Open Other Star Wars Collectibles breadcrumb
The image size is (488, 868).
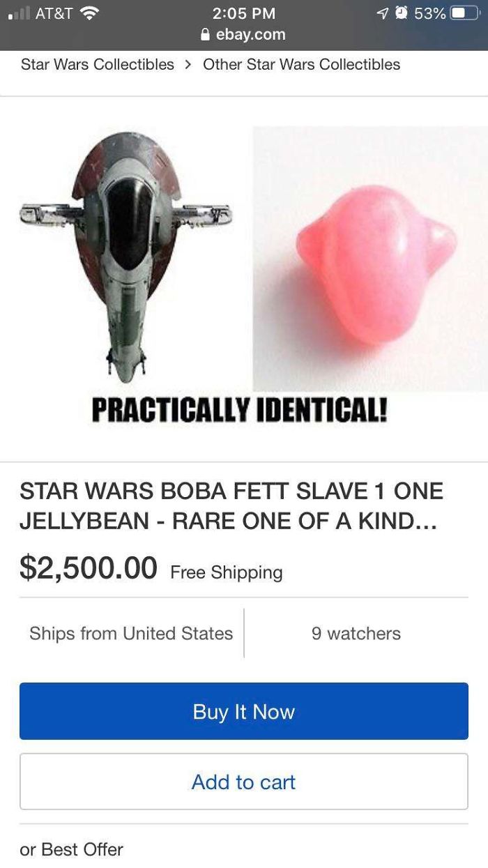click(x=301, y=64)
